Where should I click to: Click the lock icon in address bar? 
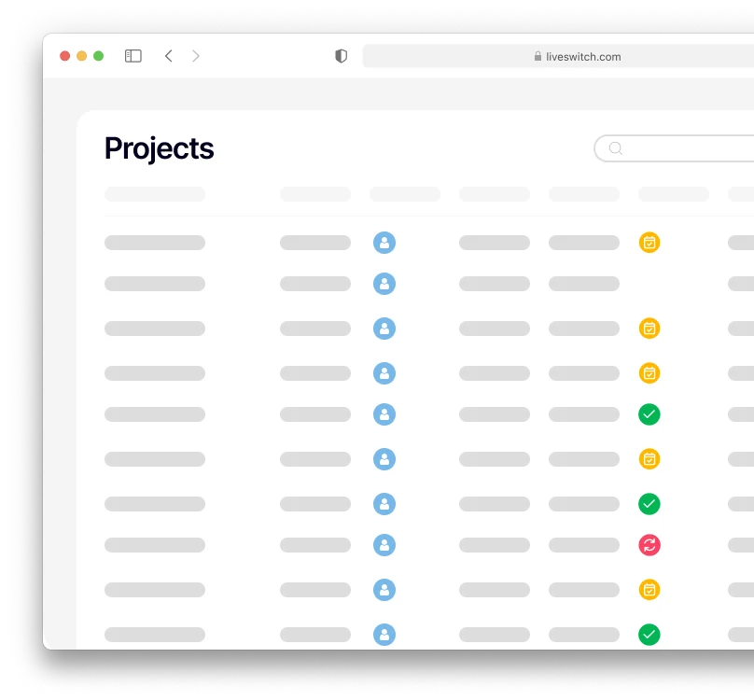[x=538, y=57]
